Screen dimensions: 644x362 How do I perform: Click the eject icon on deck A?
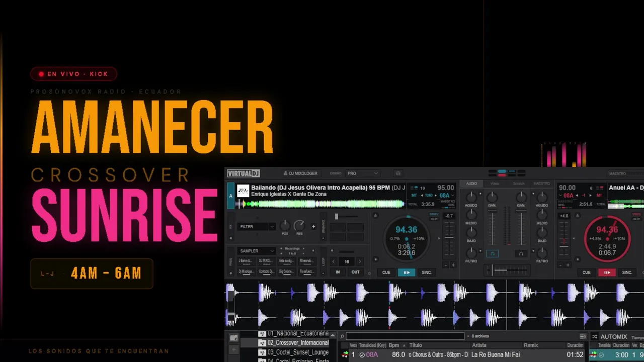click(375, 215)
